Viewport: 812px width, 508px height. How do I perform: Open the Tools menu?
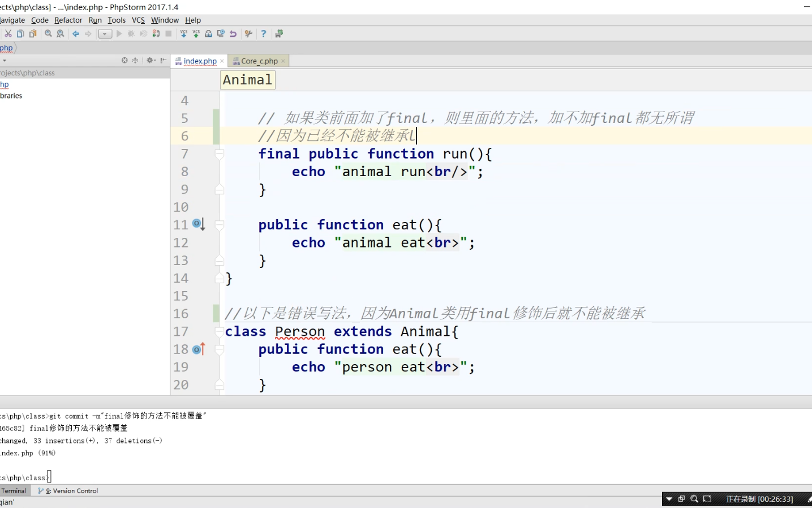[x=117, y=20]
